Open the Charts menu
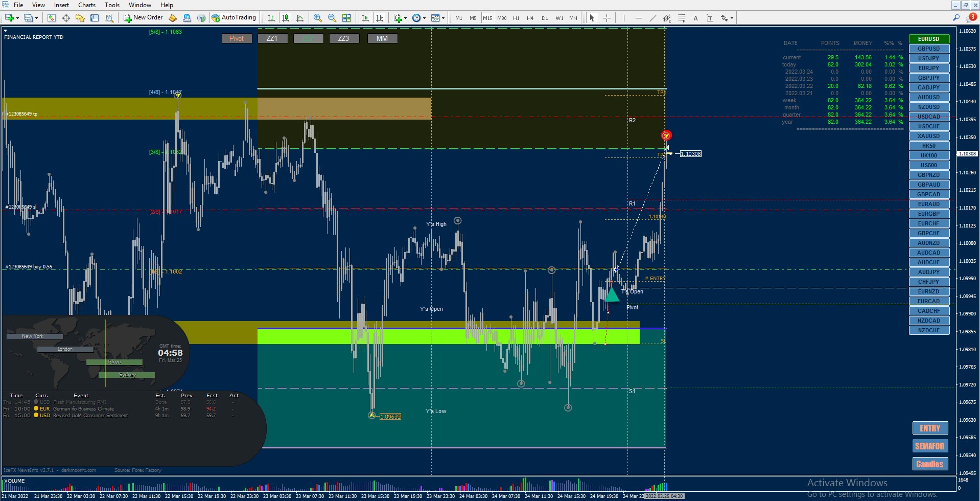The height and width of the screenshot is (501, 980). click(x=87, y=5)
